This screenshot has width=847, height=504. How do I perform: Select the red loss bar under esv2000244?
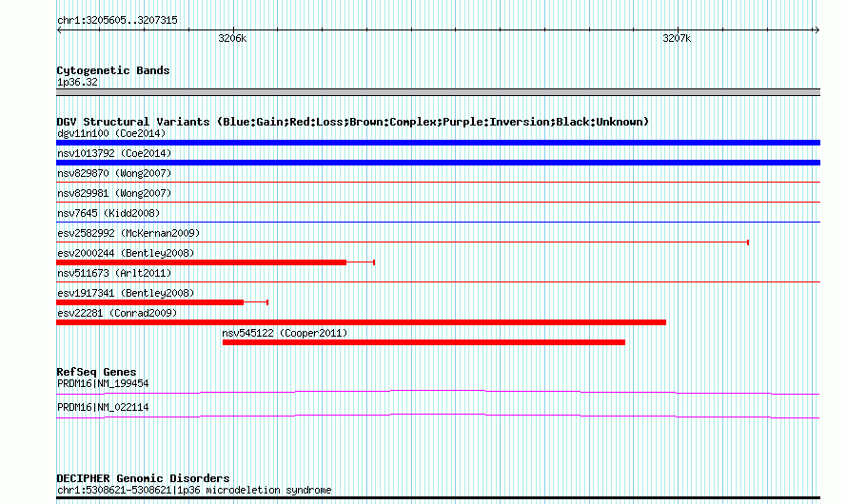[201, 262]
